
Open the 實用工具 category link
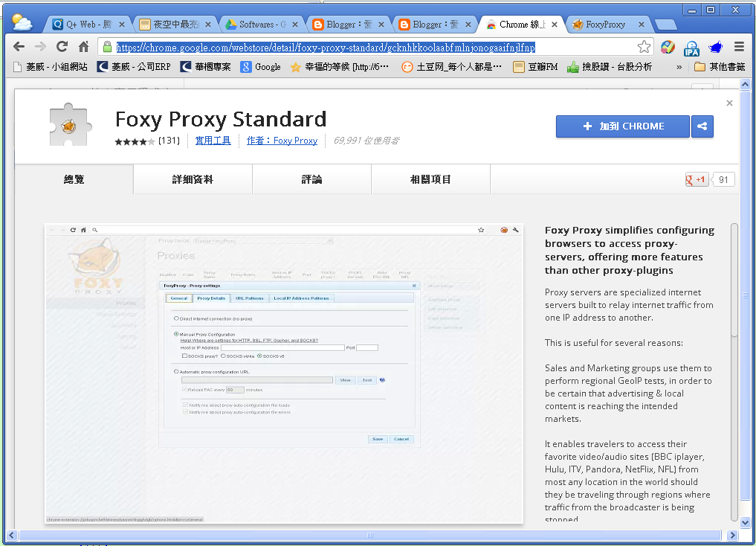[x=213, y=141]
